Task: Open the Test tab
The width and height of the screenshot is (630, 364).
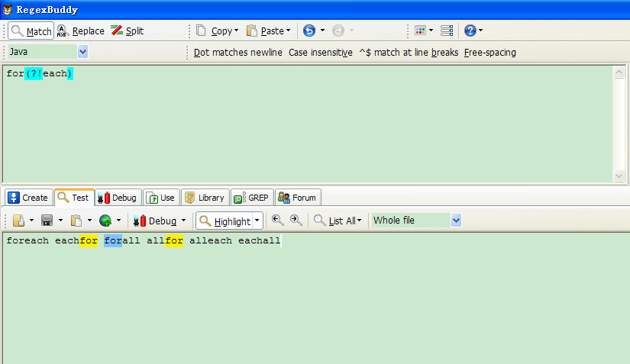Action: point(74,198)
